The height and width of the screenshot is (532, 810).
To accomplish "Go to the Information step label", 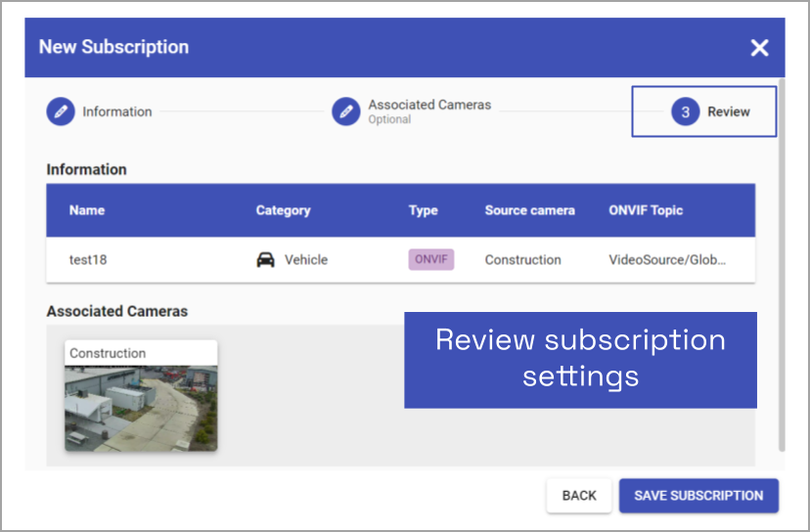I will click(117, 111).
